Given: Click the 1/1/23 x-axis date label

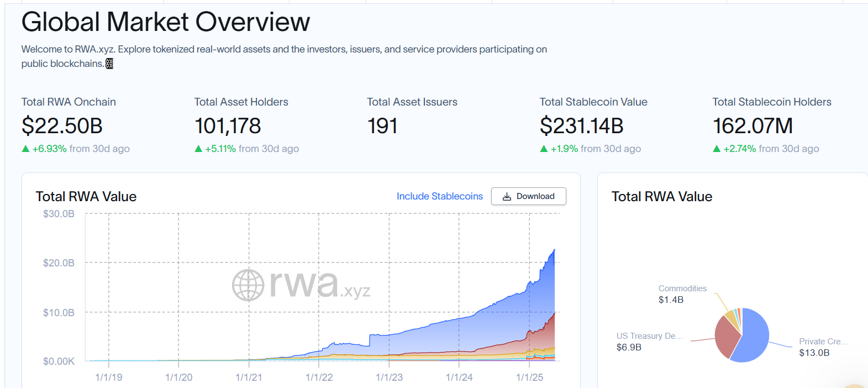Looking at the screenshot, I should point(390,377).
